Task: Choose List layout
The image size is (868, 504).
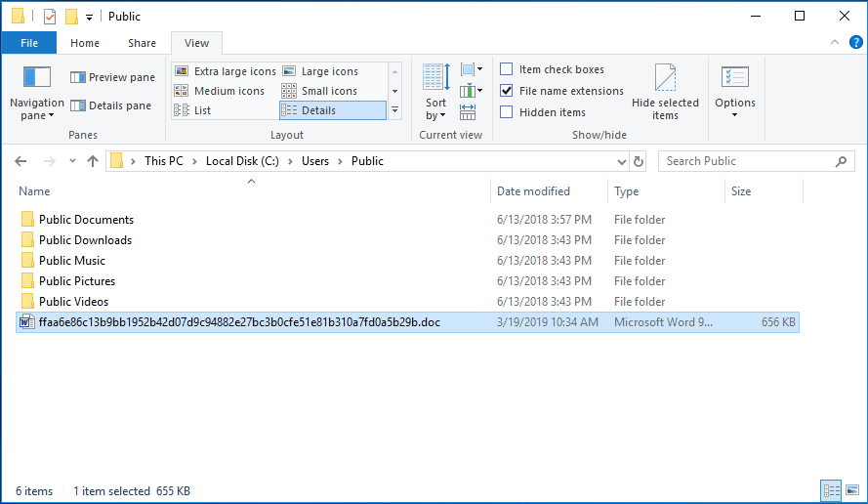Action: tap(192, 110)
